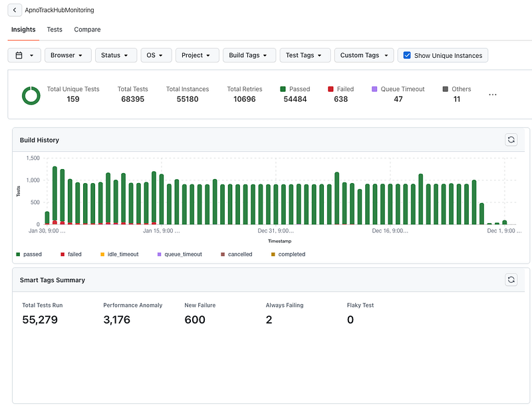This screenshot has width=532, height=412.
Task: Uncheck Show Unique Instances checkbox
Action: 407,55
